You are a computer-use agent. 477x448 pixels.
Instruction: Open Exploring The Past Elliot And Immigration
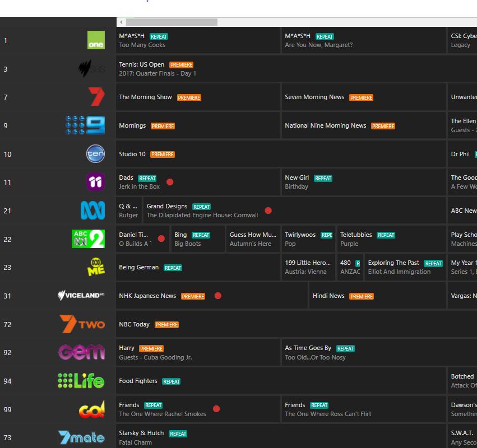[x=405, y=267]
